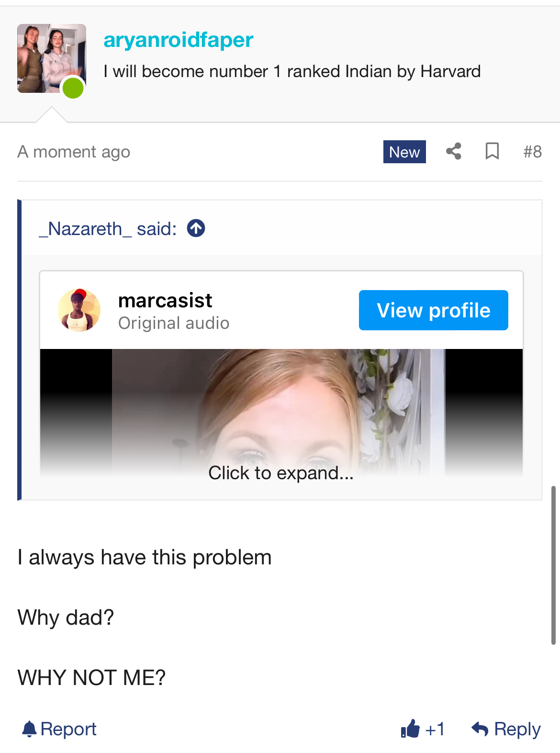The width and height of the screenshot is (560, 753).
Task: Click the thumbs-up like icon
Action: click(410, 729)
